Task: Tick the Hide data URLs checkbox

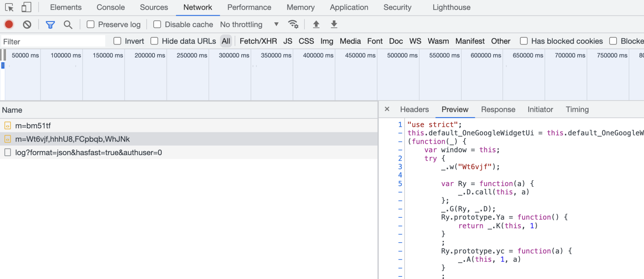Action: tap(155, 41)
